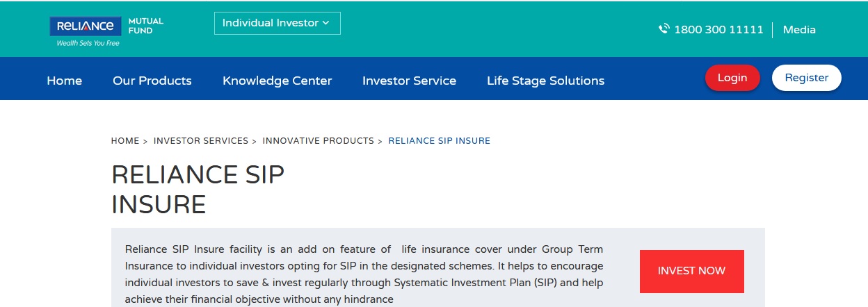This screenshot has width=868, height=307.
Task: Navigate to the INVESTOR SERVICES breadcrumb
Action: click(x=200, y=140)
